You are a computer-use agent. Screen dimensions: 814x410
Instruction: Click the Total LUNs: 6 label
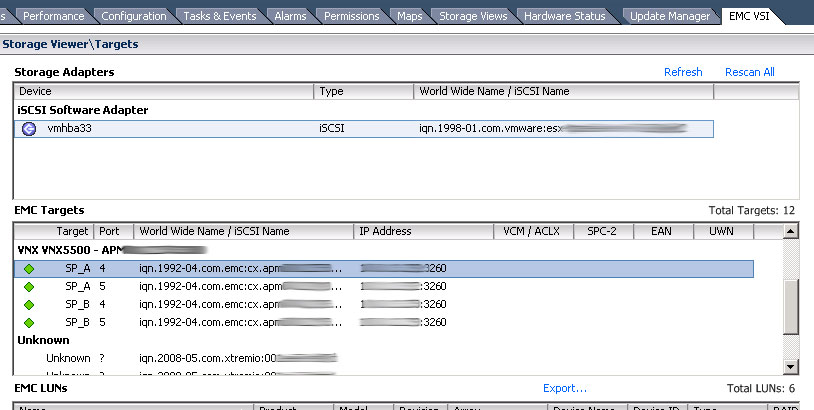point(761,388)
